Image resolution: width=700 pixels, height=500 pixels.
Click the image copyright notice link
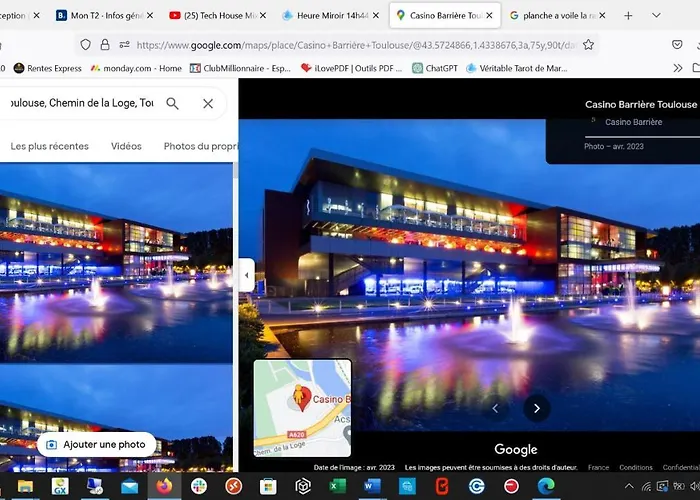[491, 467]
